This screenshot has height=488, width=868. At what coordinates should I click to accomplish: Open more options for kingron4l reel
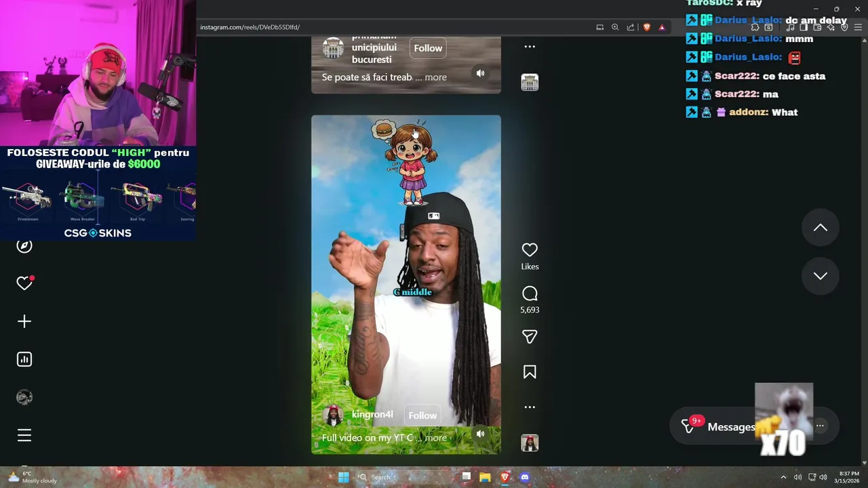(x=530, y=407)
